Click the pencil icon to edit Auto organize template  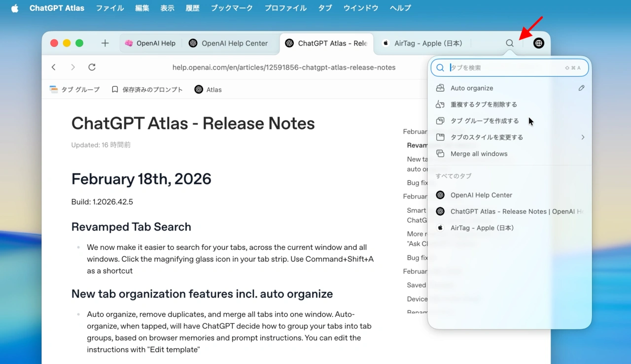point(581,88)
